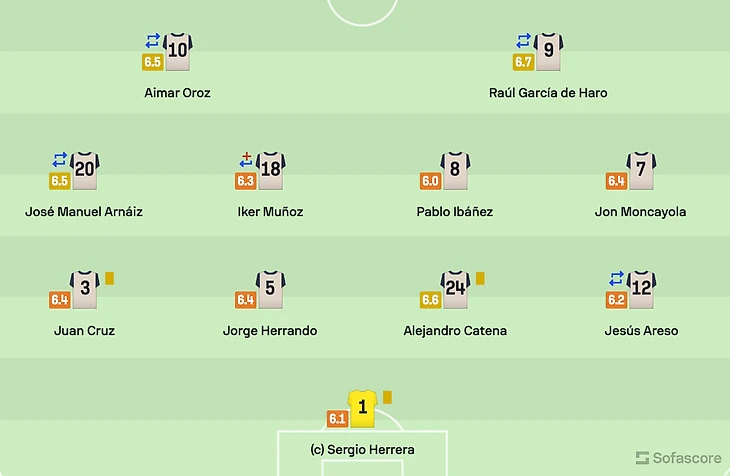Click the Sofascore logo
The height and width of the screenshot is (476, 730).
point(677,458)
